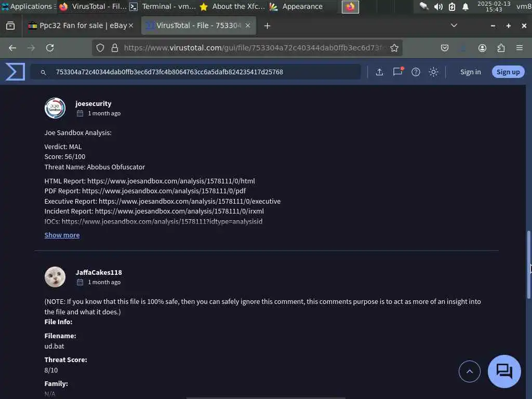Open the JaffaCakes118 username link

coord(99,272)
